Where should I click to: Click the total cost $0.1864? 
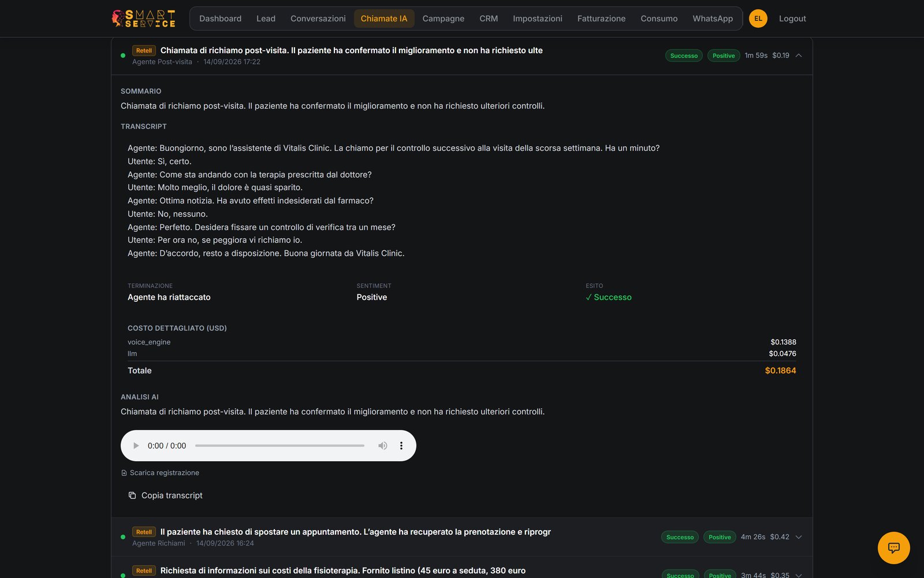(780, 370)
